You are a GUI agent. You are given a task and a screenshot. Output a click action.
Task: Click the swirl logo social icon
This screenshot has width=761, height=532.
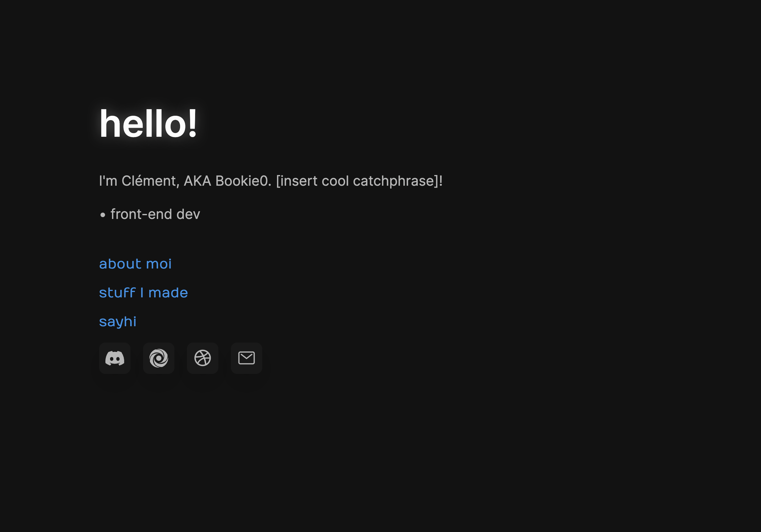(x=158, y=358)
